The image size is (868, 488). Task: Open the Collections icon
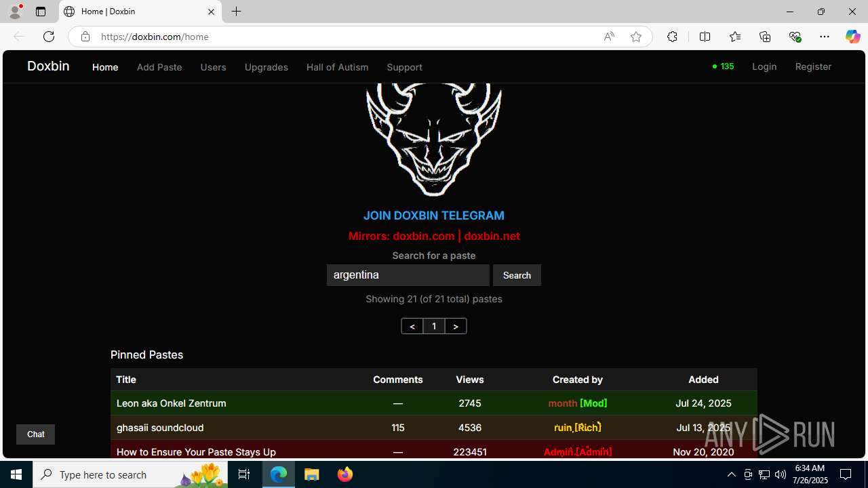(765, 37)
